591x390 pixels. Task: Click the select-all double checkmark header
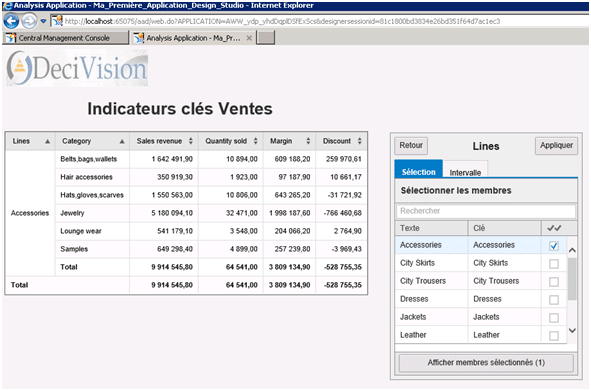coord(554,228)
